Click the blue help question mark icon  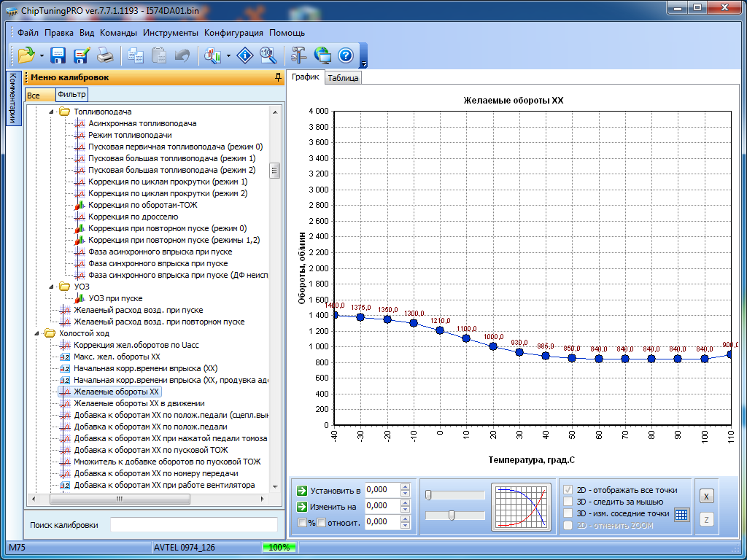(345, 55)
